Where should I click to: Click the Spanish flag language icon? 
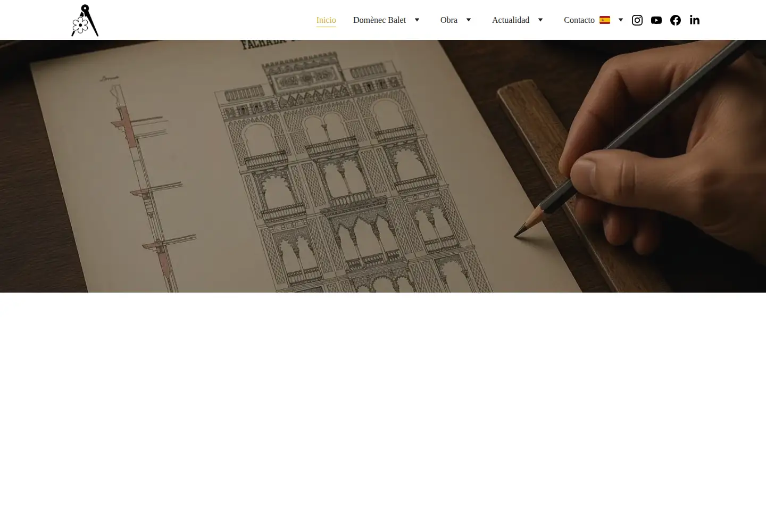605,20
